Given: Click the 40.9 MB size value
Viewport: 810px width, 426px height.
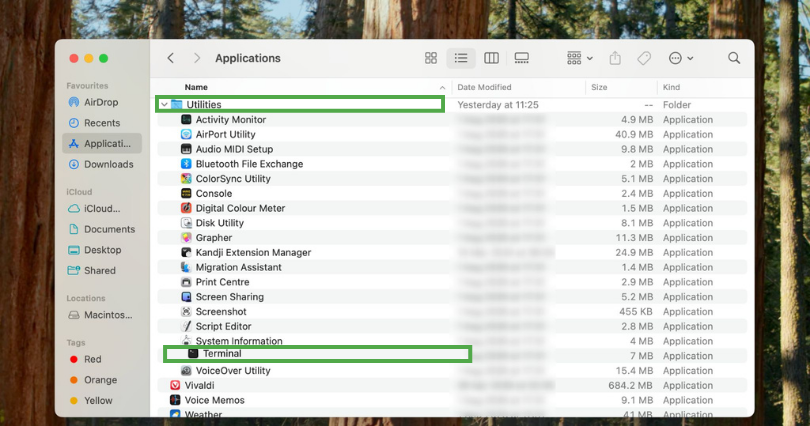Looking at the screenshot, I should click(634, 134).
